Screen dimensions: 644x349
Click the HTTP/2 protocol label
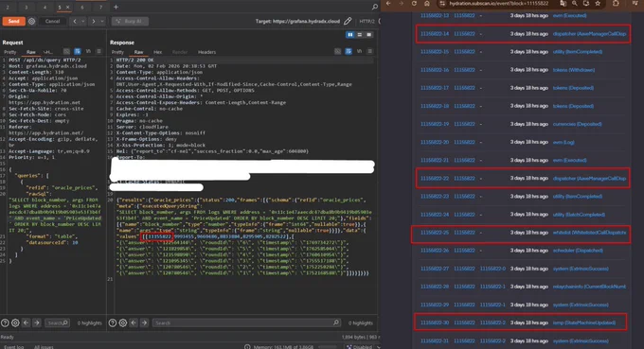pos(367,22)
